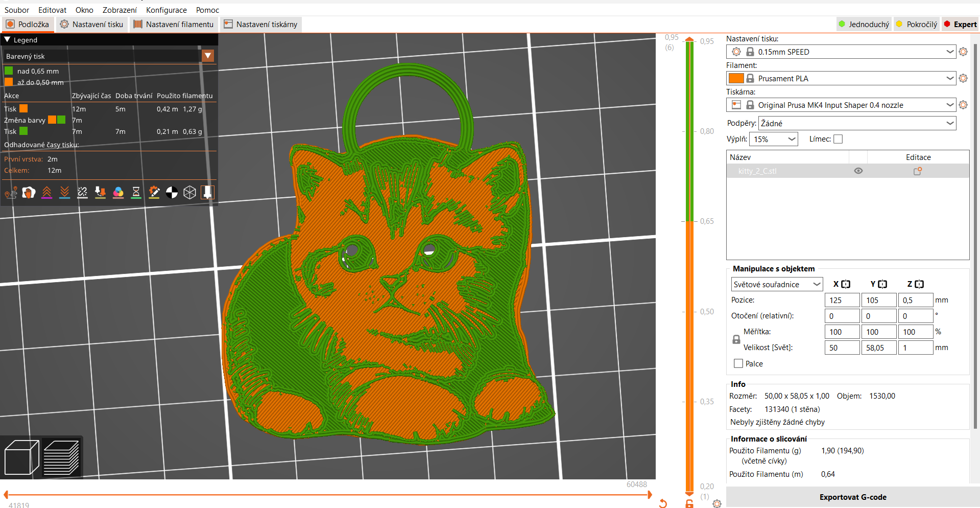Toggle the Tool marker nozzle icon

(x=207, y=193)
